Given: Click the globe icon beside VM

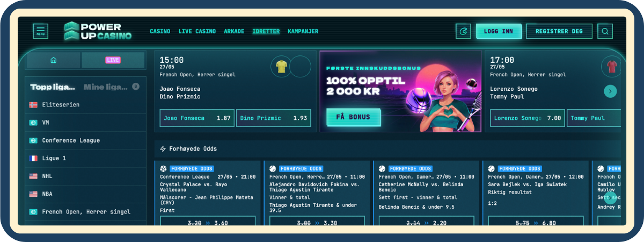Looking at the screenshot, I should [33, 123].
